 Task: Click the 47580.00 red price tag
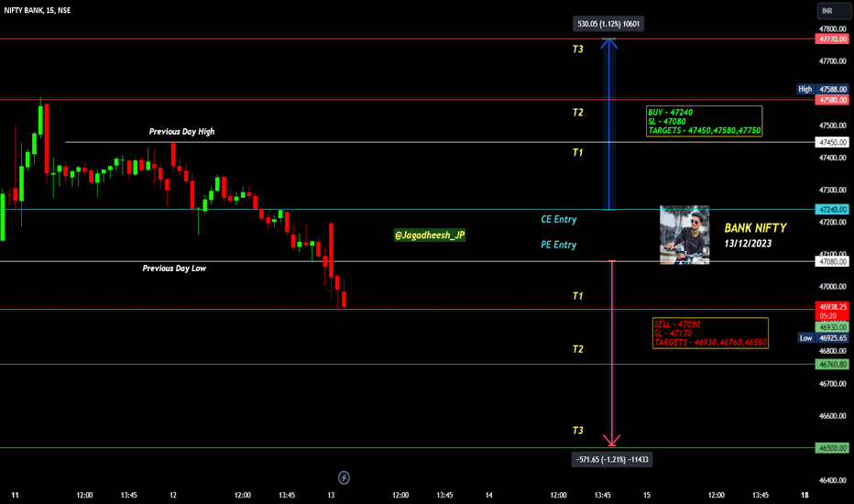tap(832, 100)
